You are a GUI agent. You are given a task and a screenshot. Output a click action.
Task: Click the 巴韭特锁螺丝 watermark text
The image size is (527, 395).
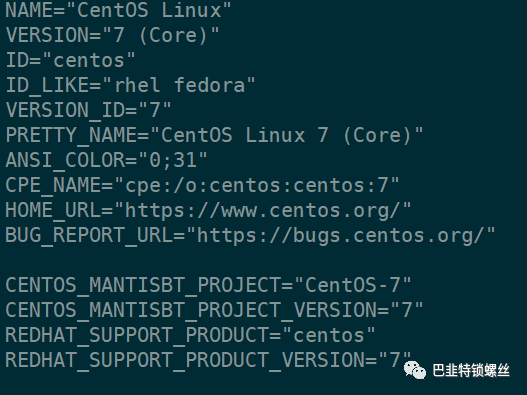pos(471,370)
